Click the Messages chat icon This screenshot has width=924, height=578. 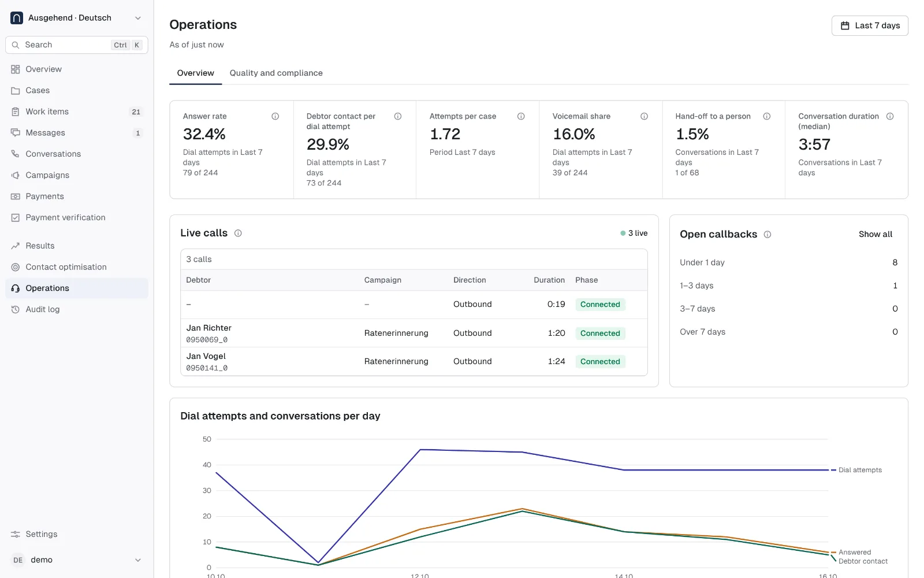coord(16,133)
